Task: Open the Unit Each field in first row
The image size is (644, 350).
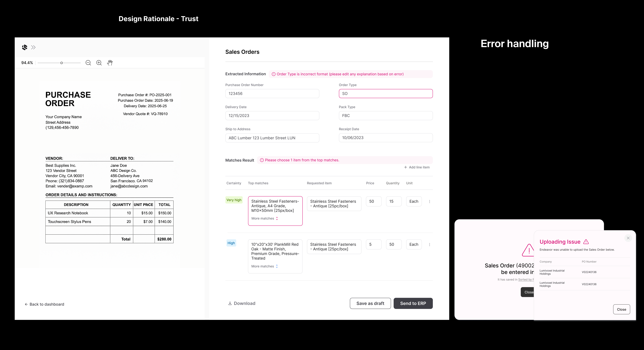Action: click(414, 201)
